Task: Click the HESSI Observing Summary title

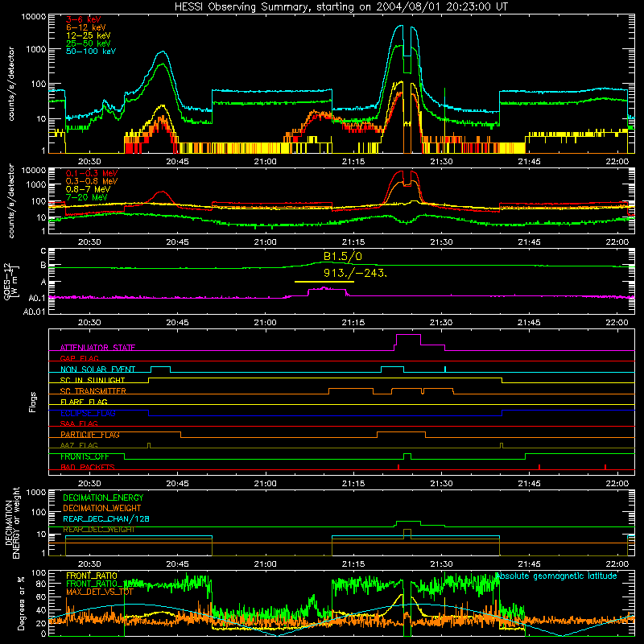Action: (x=341, y=6)
